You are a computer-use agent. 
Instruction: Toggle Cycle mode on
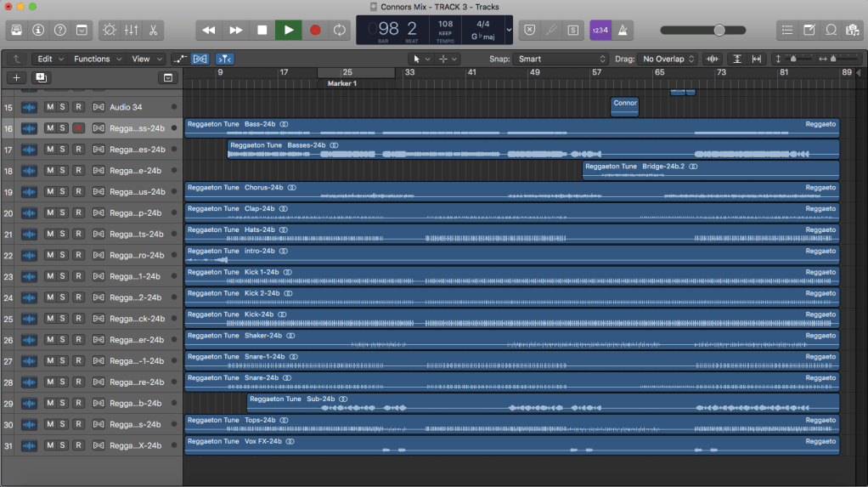click(x=340, y=30)
